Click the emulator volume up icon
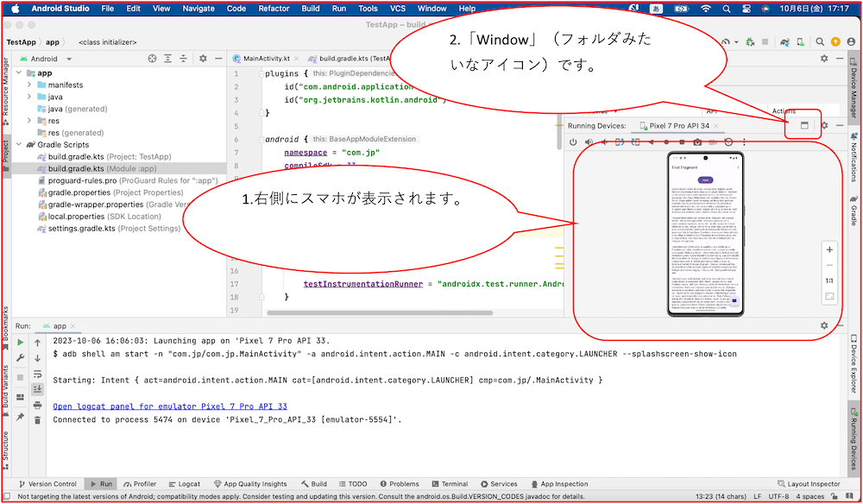 589,142
